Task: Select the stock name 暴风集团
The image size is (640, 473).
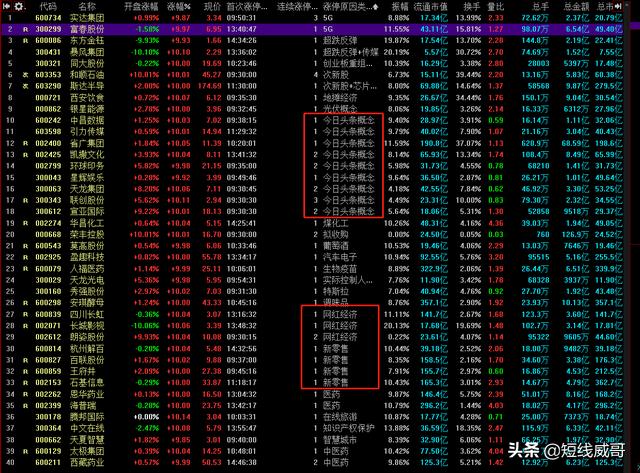Action: (x=87, y=52)
